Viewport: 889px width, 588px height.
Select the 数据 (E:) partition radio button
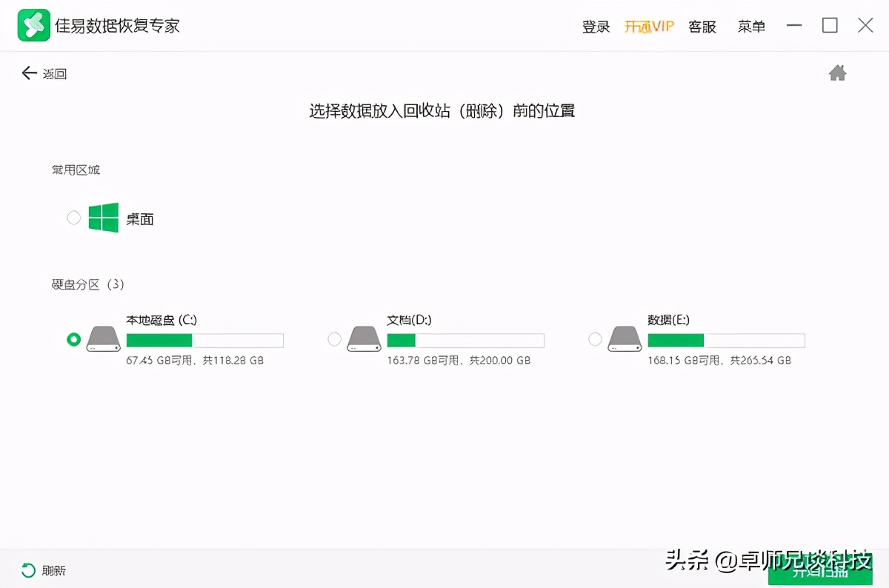click(595, 338)
